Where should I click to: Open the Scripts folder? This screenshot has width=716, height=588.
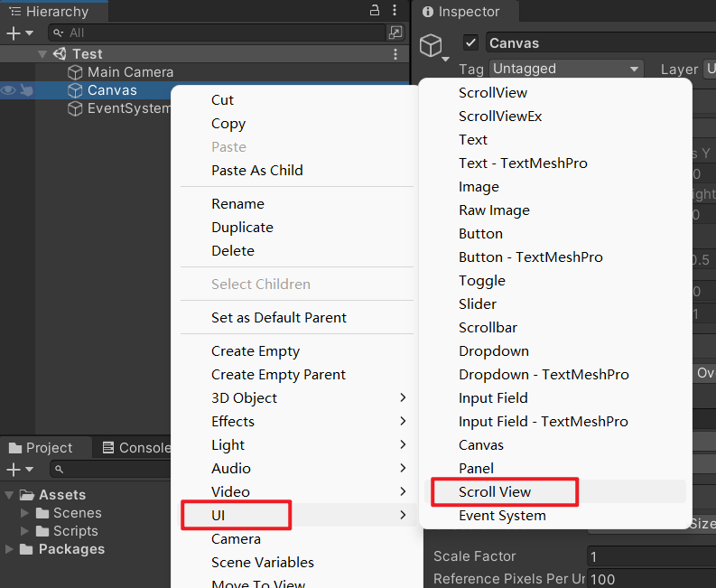point(75,531)
